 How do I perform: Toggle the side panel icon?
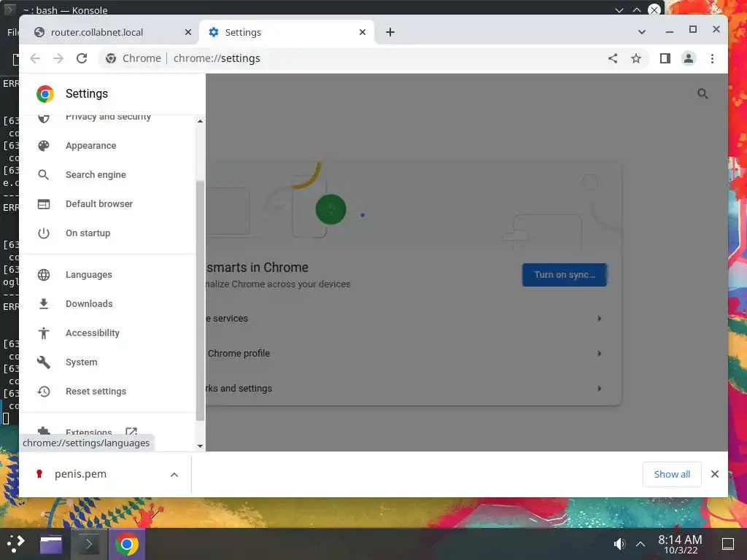point(665,58)
